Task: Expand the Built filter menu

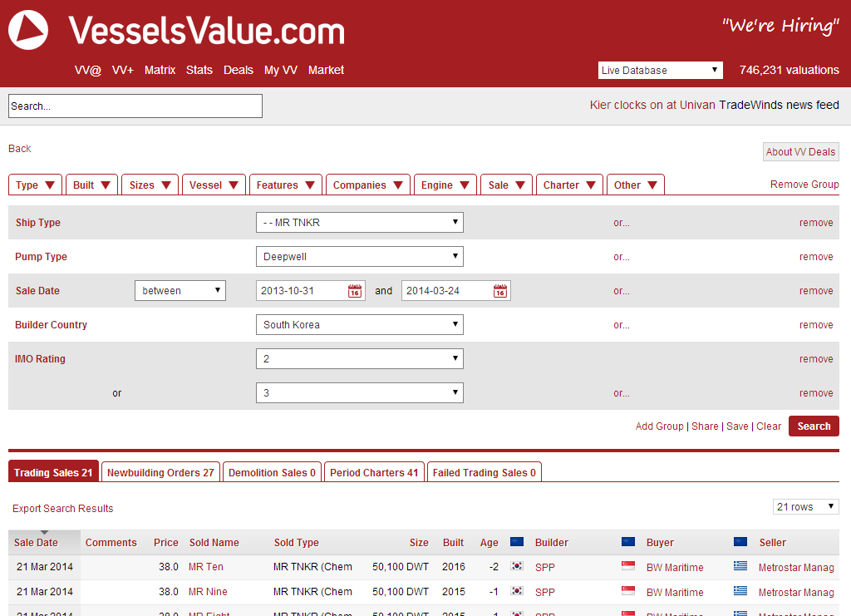Action: (91, 185)
